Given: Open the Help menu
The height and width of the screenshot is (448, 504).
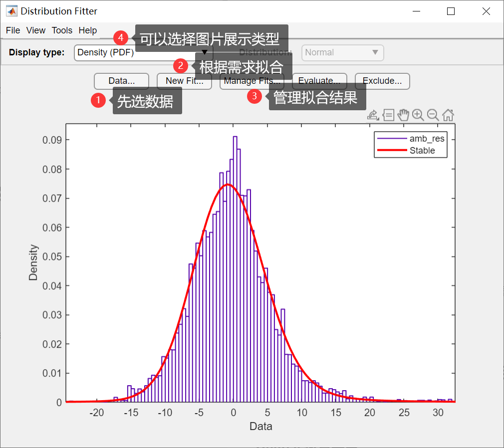Looking at the screenshot, I should coord(87,30).
